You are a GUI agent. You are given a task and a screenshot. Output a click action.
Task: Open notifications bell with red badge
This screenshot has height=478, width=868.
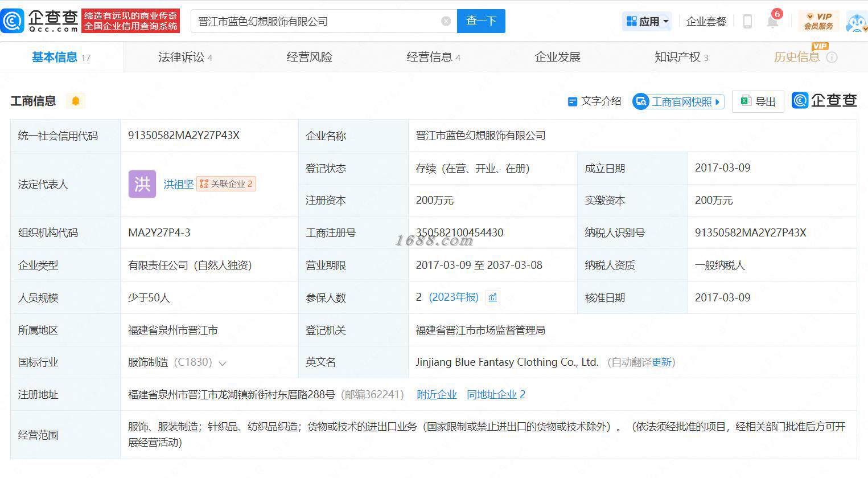coord(774,21)
